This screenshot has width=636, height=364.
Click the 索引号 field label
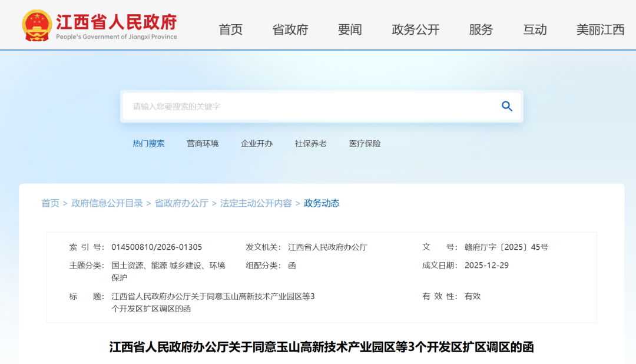click(87, 247)
